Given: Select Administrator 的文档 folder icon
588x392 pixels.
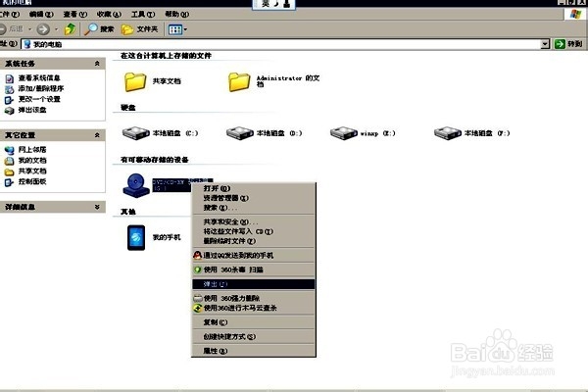Looking at the screenshot, I should (239, 81).
